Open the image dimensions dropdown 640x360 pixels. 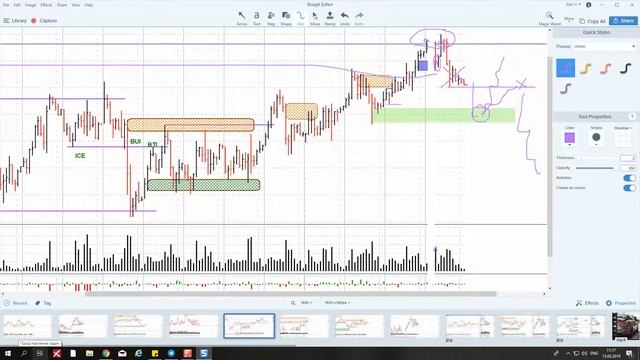(x=338, y=303)
